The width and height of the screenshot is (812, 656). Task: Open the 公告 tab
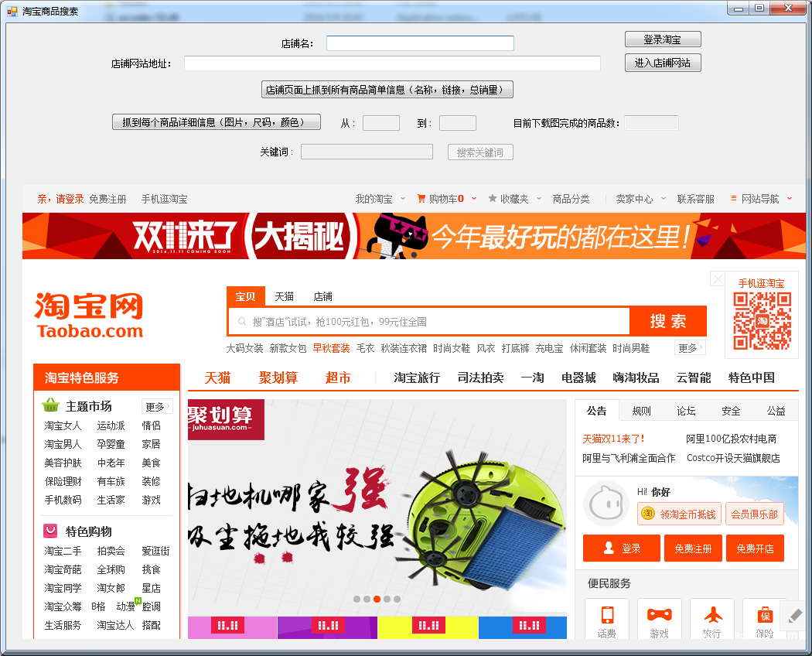tap(596, 411)
